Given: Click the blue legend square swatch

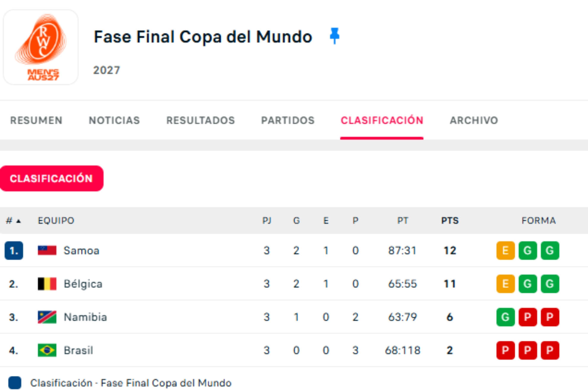Looking at the screenshot, I should click(x=15, y=382).
